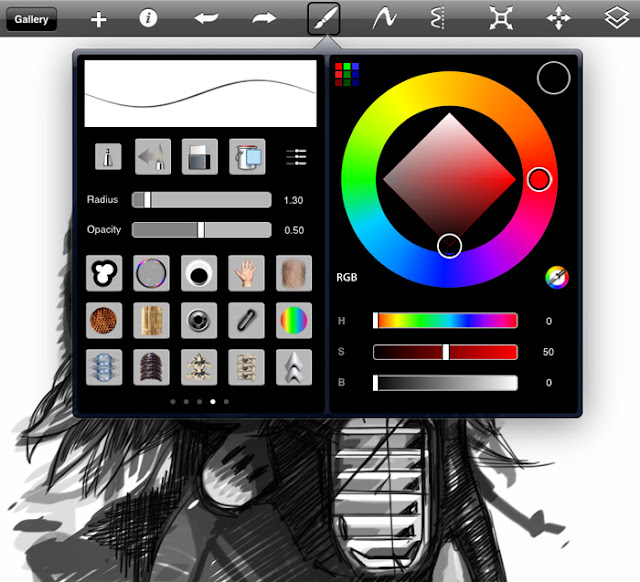Open the color swatch palette grid
Screen dimensions: 640x582
tap(347, 74)
